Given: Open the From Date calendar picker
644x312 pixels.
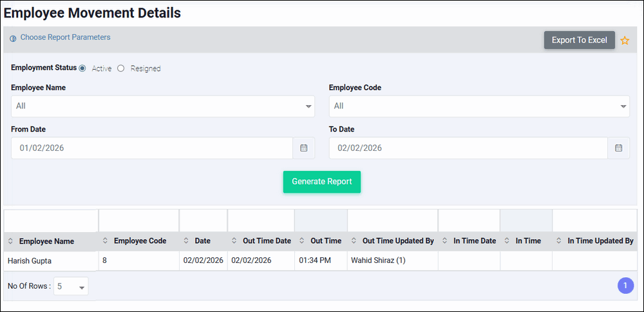Looking at the screenshot, I should [x=304, y=148].
